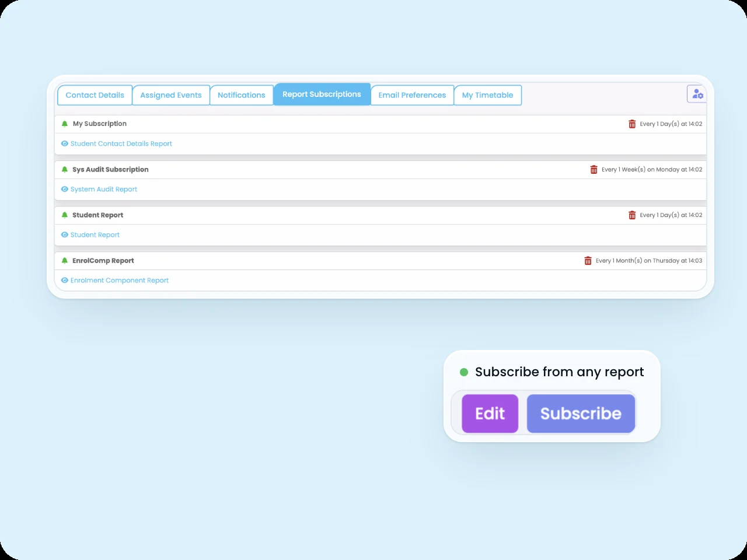Screen dimensions: 747x560
Task: Click the eye icon beside System Audit Report
Action: point(65,189)
